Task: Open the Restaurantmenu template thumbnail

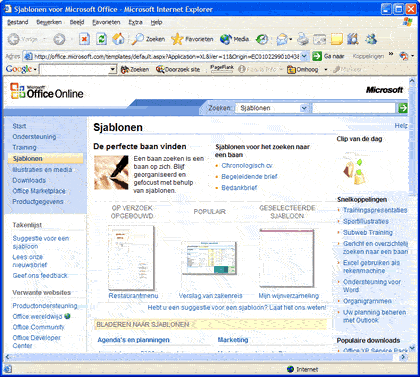Action: 131,258
